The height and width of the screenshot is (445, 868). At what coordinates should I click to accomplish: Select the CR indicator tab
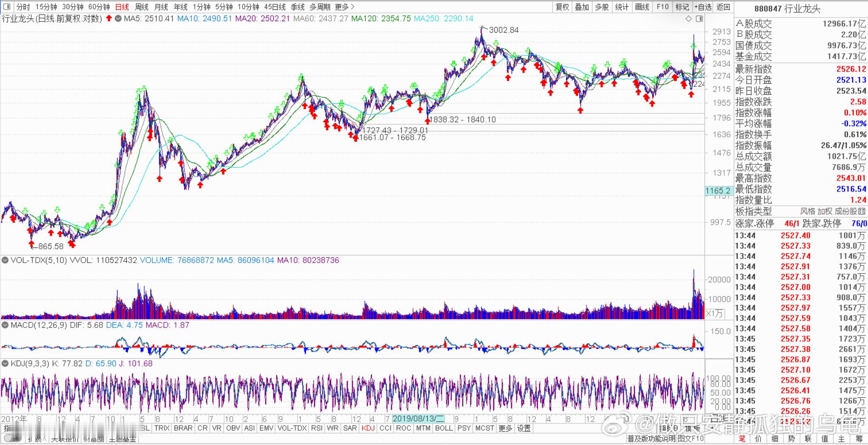(203, 428)
